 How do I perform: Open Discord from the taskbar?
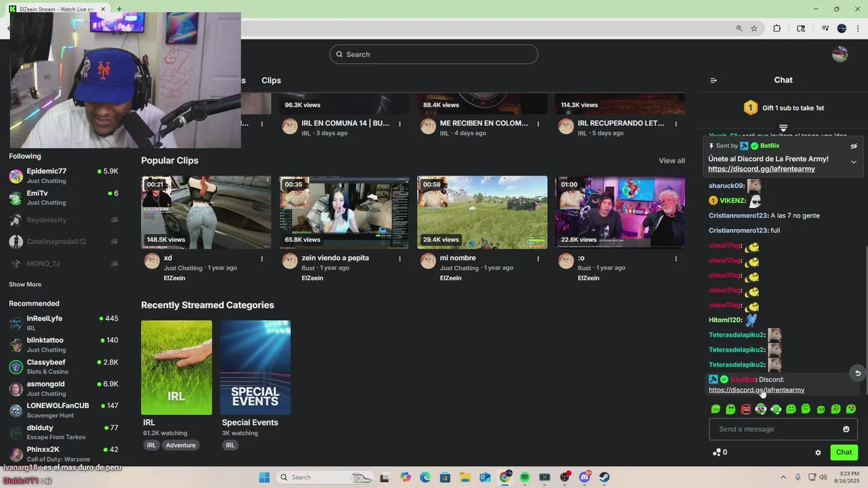pyautogui.click(x=585, y=477)
